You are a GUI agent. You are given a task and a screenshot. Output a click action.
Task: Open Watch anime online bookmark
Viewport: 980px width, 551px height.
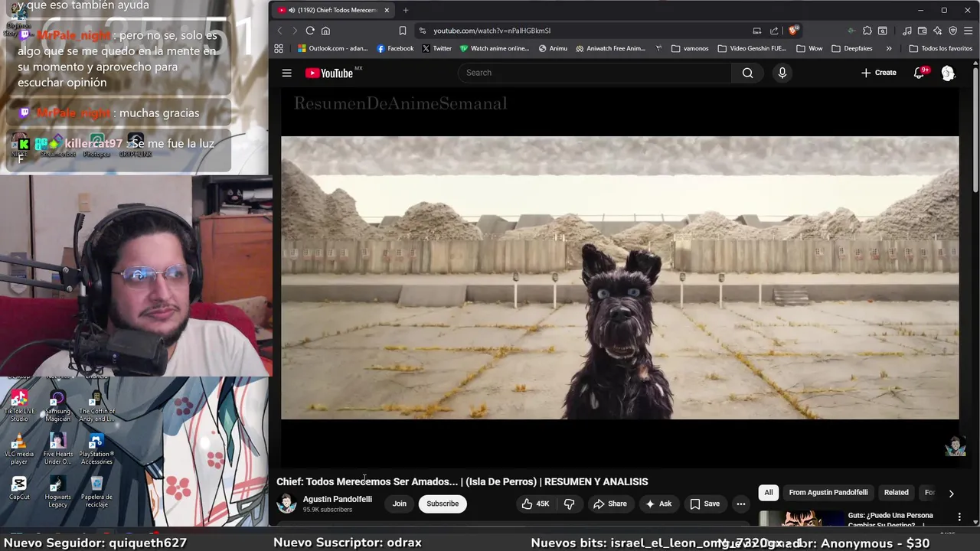(x=495, y=48)
